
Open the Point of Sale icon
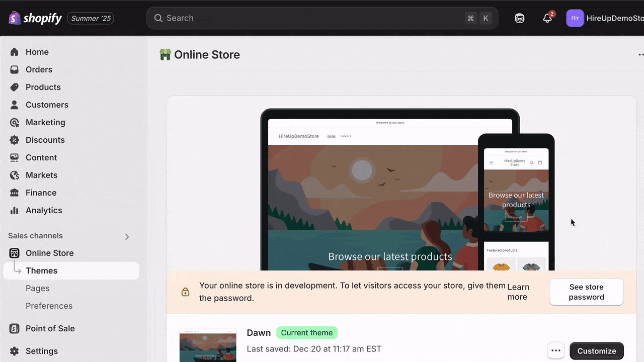15,328
